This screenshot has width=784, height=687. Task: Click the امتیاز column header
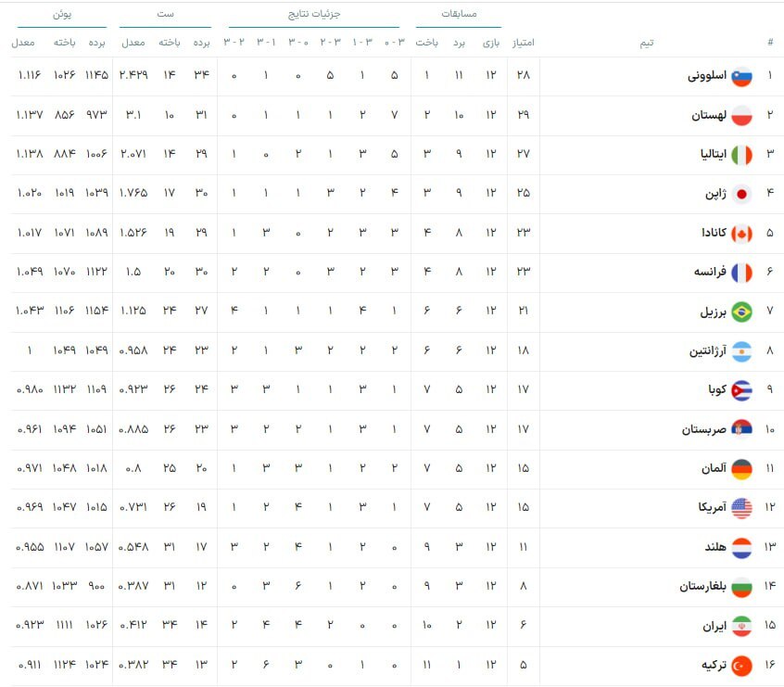[x=523, y=43]
